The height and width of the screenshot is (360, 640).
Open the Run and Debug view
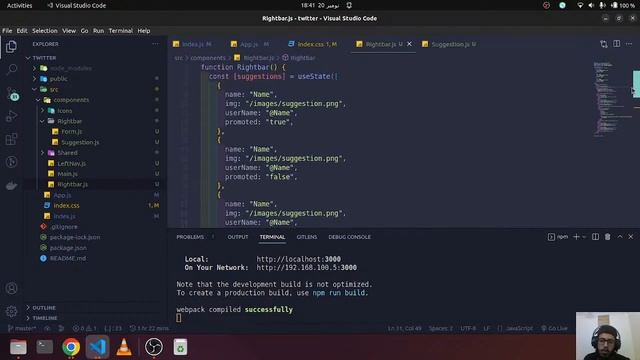(x=11, y=116)
